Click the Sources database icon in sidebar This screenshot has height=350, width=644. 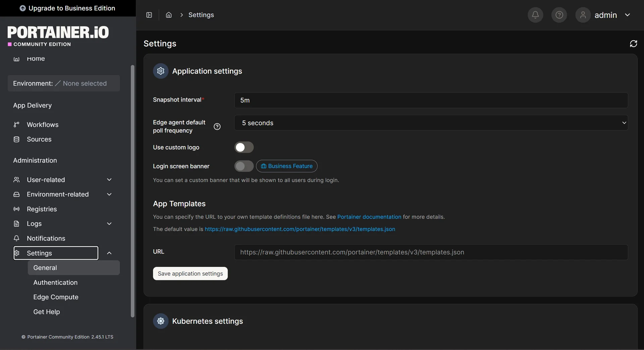(x=16, y=139)
